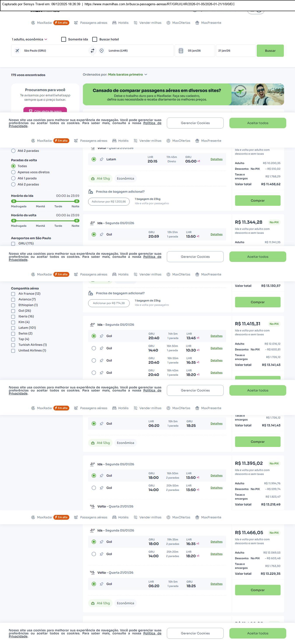Filter by Air France (12) airline checkbox

(13, 294)
